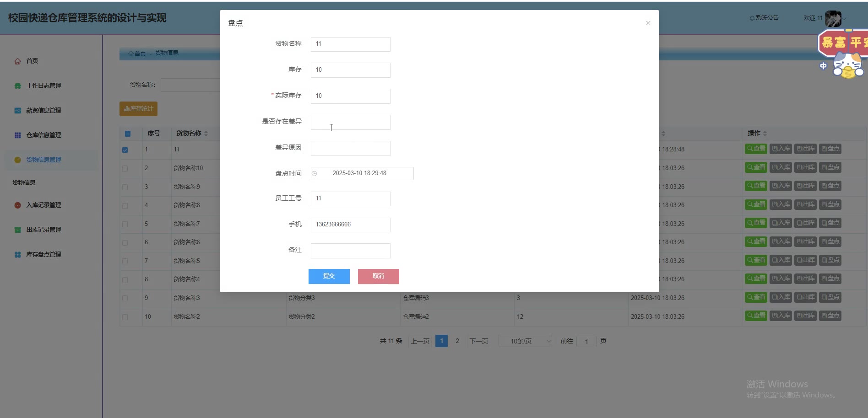Open 薪资信息管理 menu
The image size is (868, 418).
43,111
